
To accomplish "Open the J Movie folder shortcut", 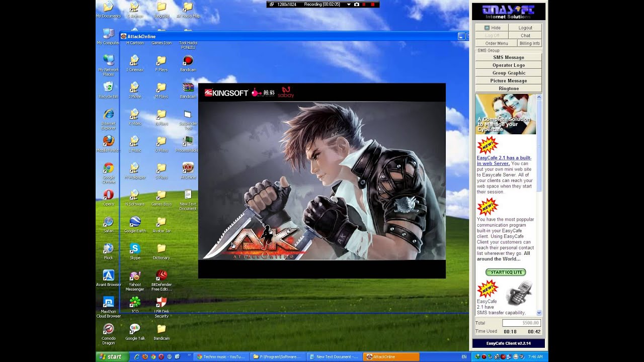I will pyautogui.click(x=134, y=90).
